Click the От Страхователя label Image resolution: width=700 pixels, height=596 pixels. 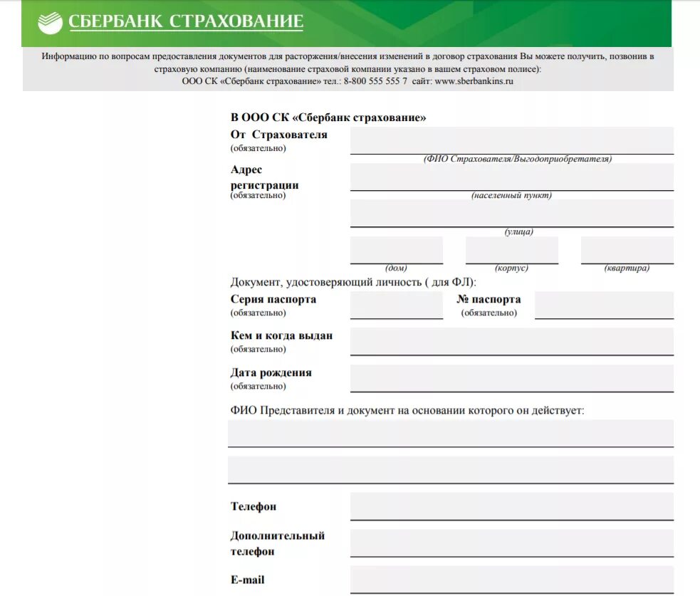pyautogui.click(x=278, y=135)
